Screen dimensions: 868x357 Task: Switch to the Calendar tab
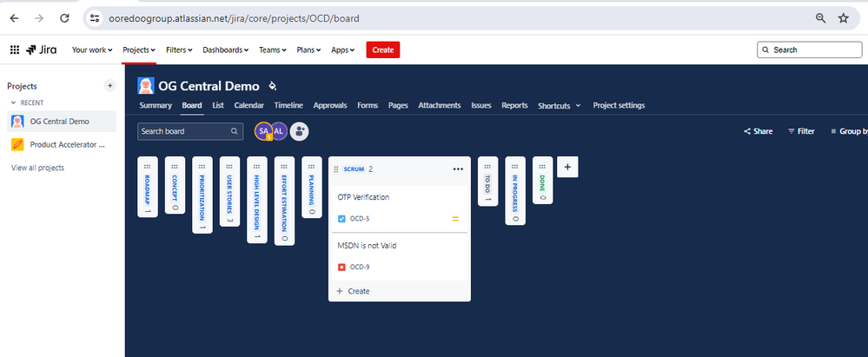click(x=249, y=105)
